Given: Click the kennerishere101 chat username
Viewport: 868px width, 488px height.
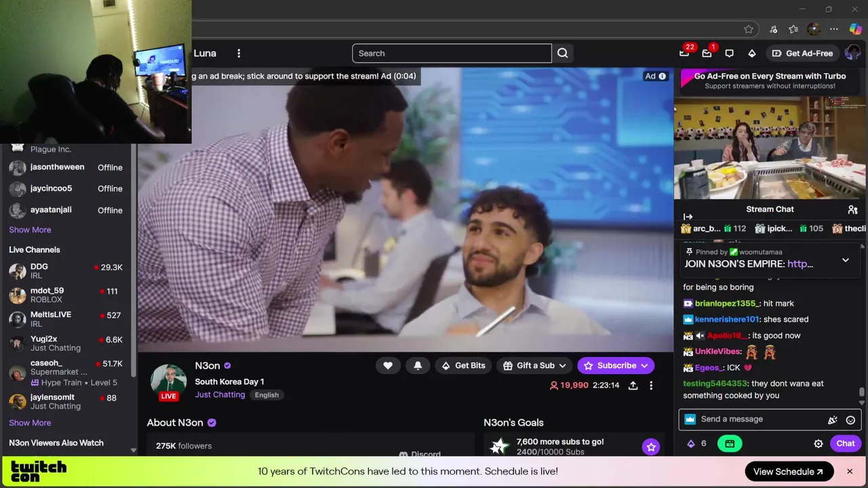Looking at the screenshot, I should coord(727,319).
